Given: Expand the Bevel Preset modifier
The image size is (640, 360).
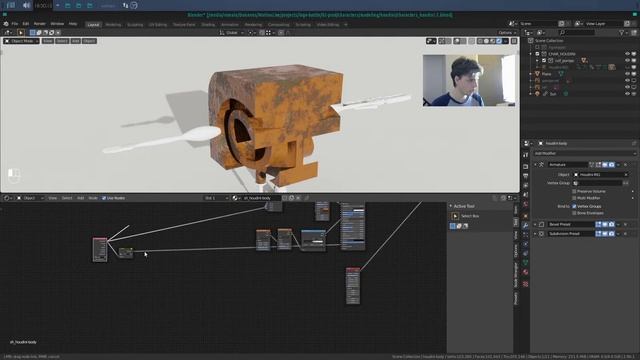Looking at the screenshot, I should [535, 224].
